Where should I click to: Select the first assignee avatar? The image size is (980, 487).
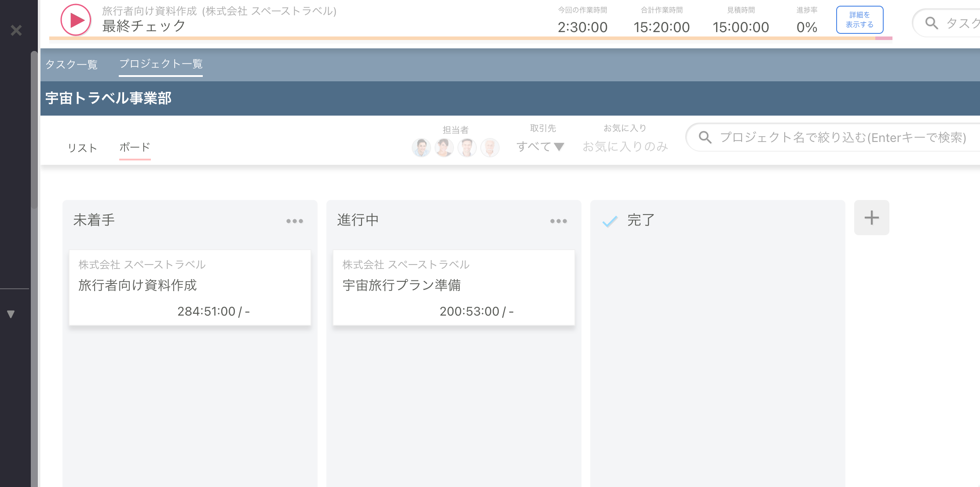click(421, 148)
